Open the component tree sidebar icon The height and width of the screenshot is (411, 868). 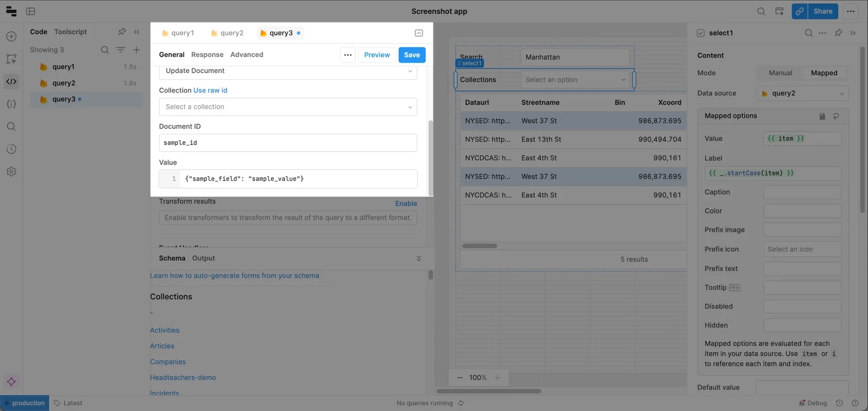pyautogui.click(x=12, y=59)
